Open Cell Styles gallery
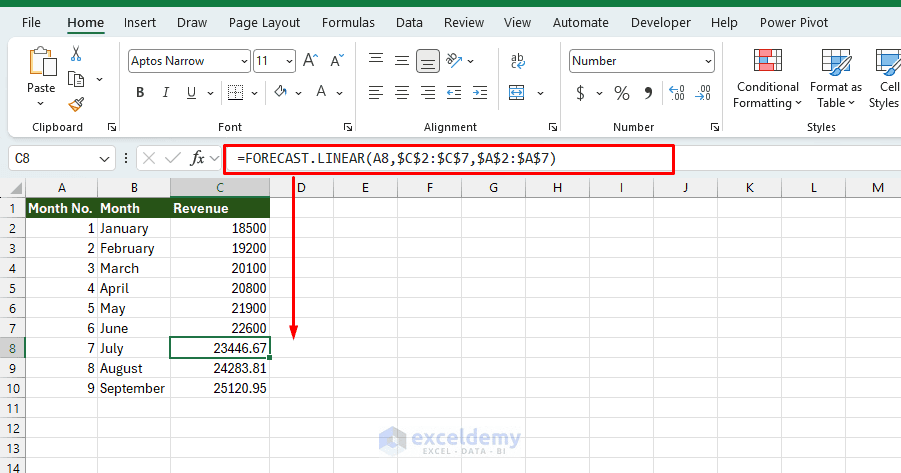 point(885,79)
